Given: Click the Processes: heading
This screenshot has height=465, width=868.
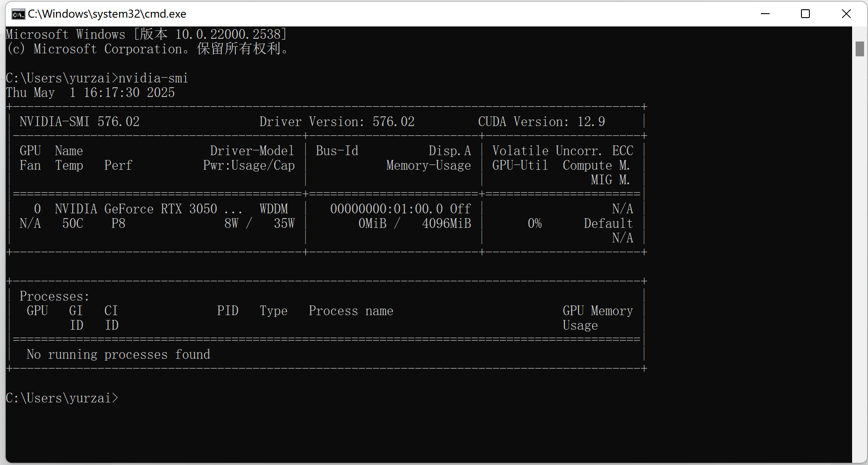Looking at the screenshot, I should tap(55, 296).
